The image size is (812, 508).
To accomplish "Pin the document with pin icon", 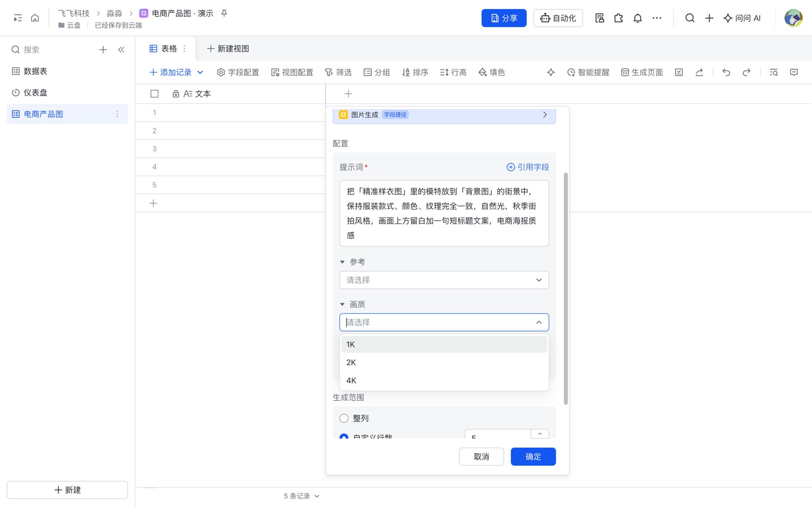I will (224, 13).
